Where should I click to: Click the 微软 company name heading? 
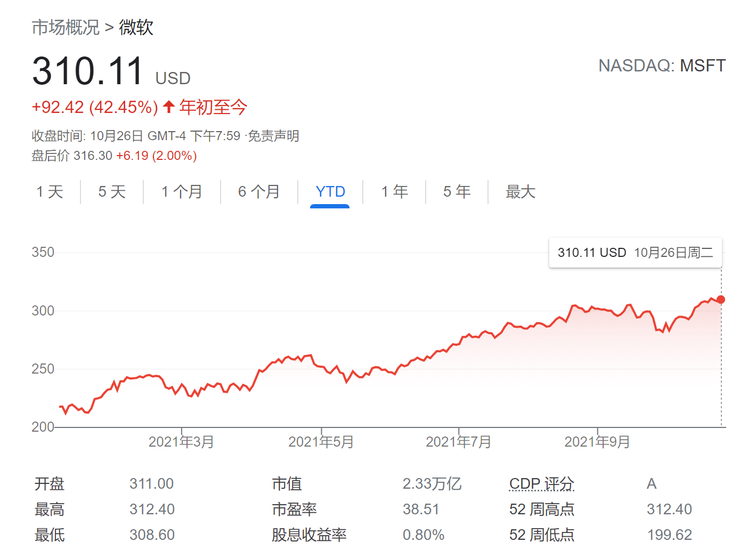pyautogui.click(x=136, y=27)
